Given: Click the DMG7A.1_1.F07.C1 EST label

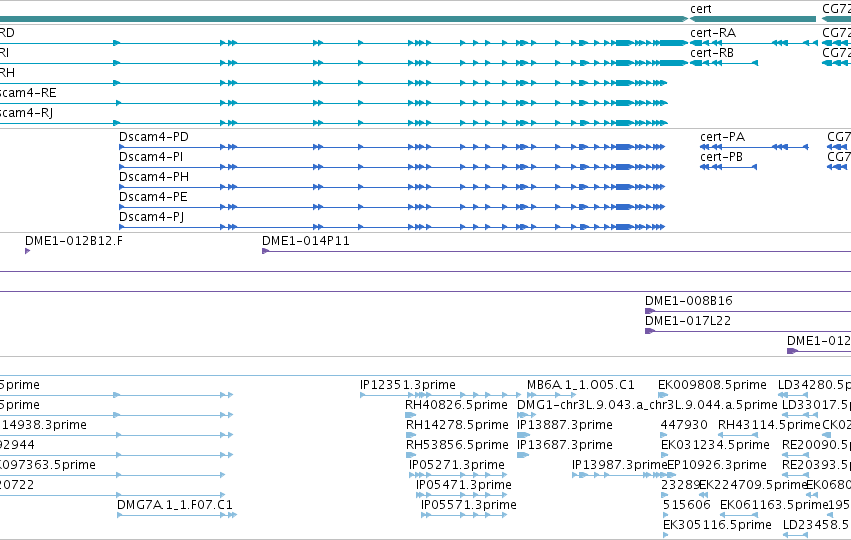Looking at the screenshot, I should point(175,505).
